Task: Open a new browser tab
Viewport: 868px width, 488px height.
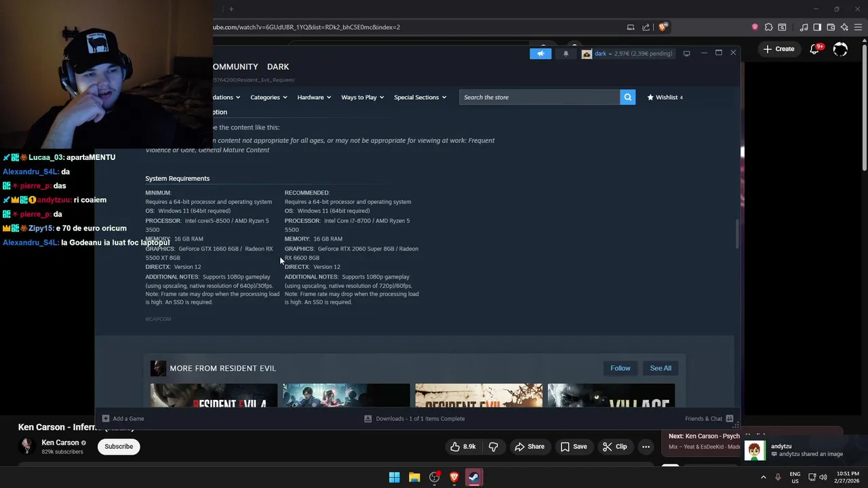Action: point(231,9)
